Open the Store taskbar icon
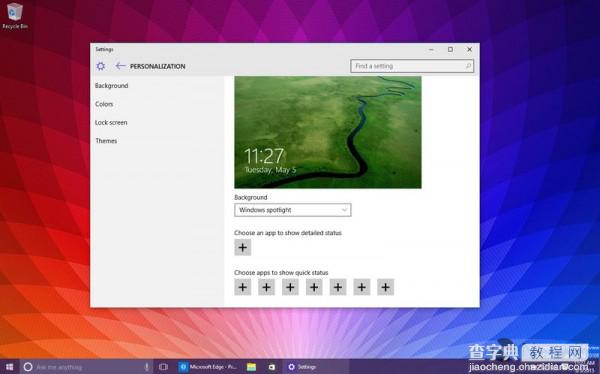The image size is (600, 374). (x=272, y=367)
